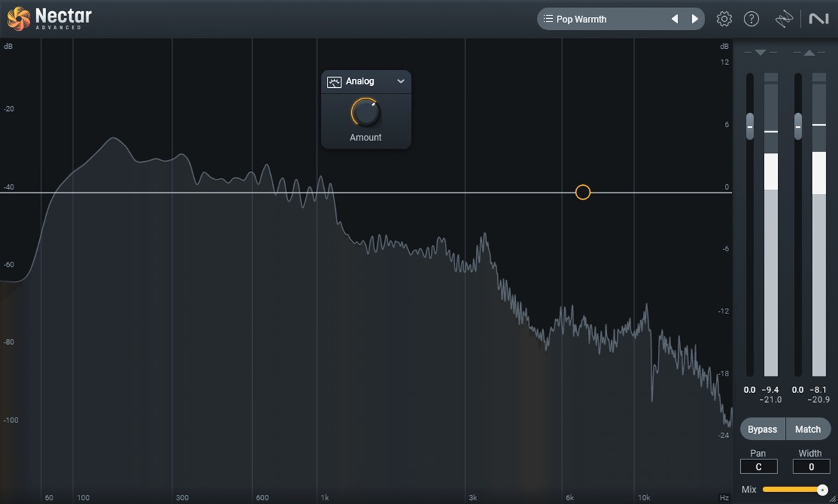Click the iZotope scribble logo icon
Image resolution: width=838 pixels, height=504 pixels.
tap(784, 19)
